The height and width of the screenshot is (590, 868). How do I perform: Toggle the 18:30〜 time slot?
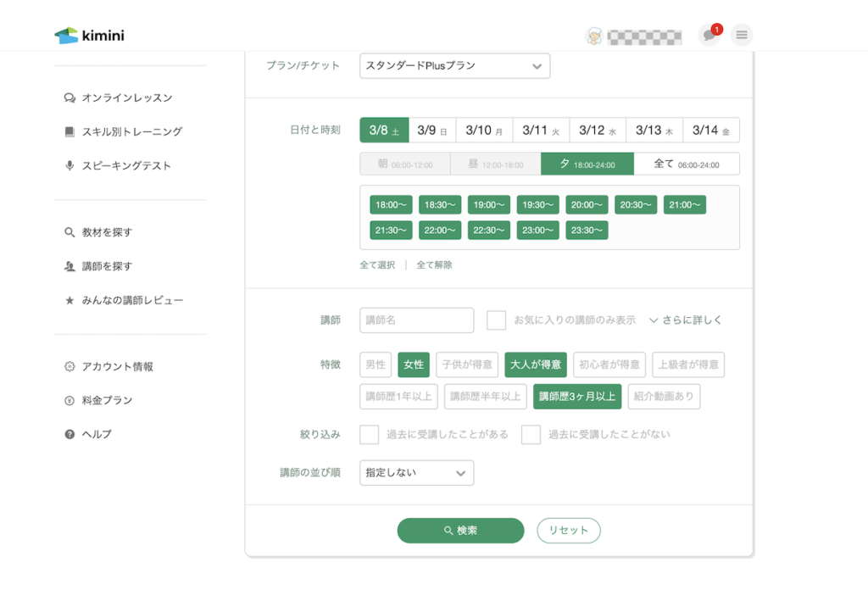pos(440,205)
